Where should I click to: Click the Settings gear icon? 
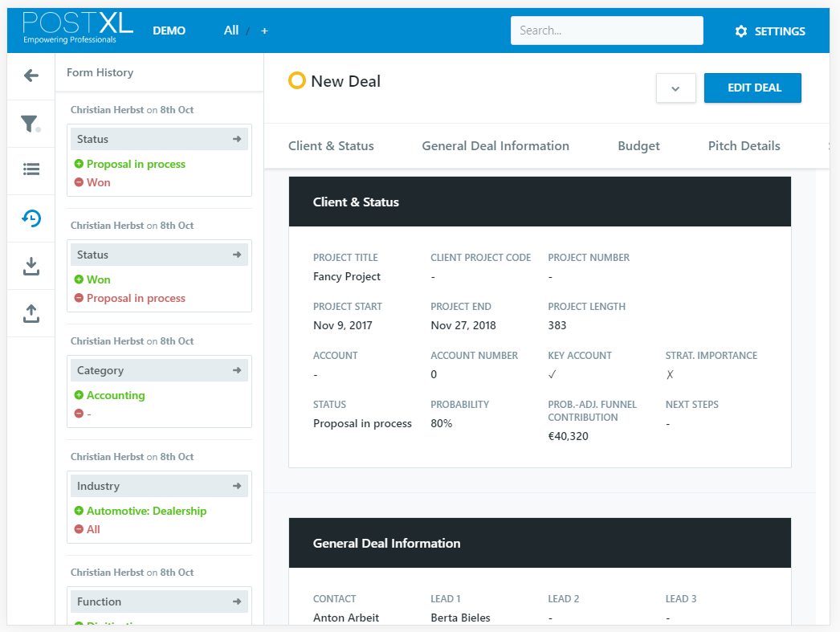tap(740, 31)
